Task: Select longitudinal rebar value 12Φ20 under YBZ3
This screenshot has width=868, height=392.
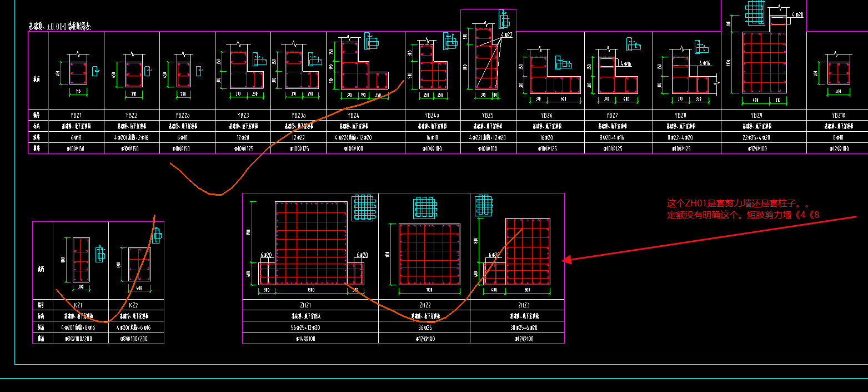Action: click(x=243, y=137)
